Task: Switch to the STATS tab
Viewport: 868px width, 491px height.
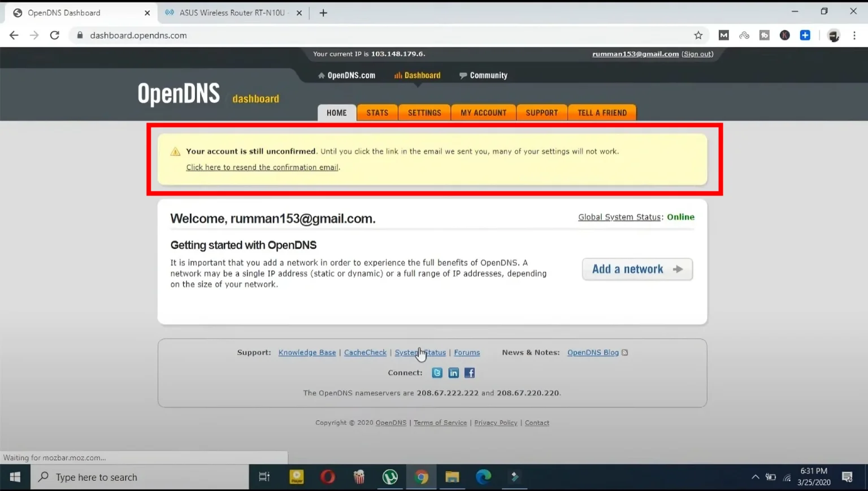Action: point(376,112)
